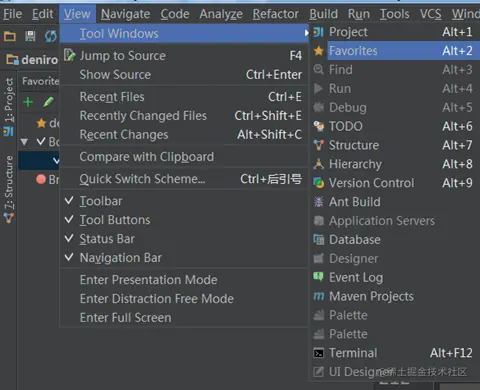
Task: Choose Quick Switch Scheme entry
Action: 184,179
